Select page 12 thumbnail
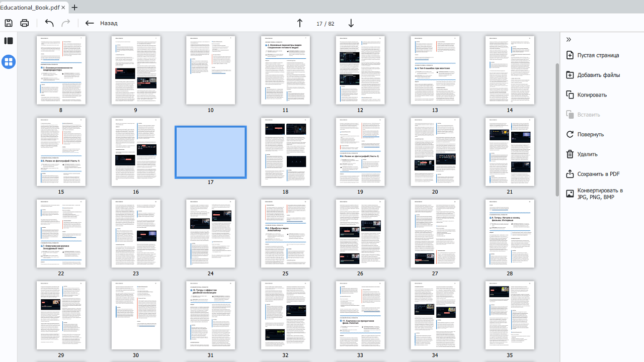The height and width of the screenshot is (362, 644). tap(360, 70)
